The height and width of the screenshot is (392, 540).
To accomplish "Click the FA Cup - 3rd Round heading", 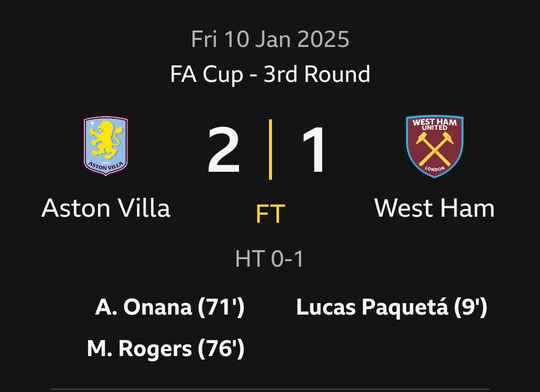I will [x=270, y=74].
